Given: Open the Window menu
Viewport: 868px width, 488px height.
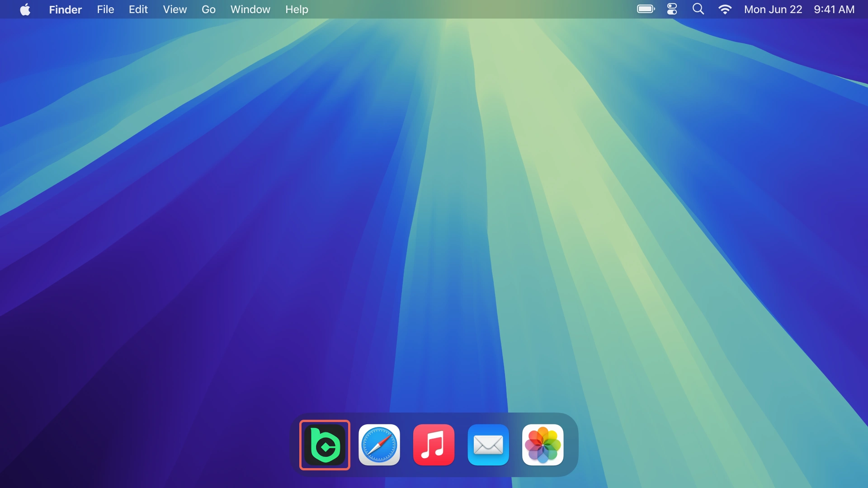Looking at the screenshot, I should [x=250, y=9].
